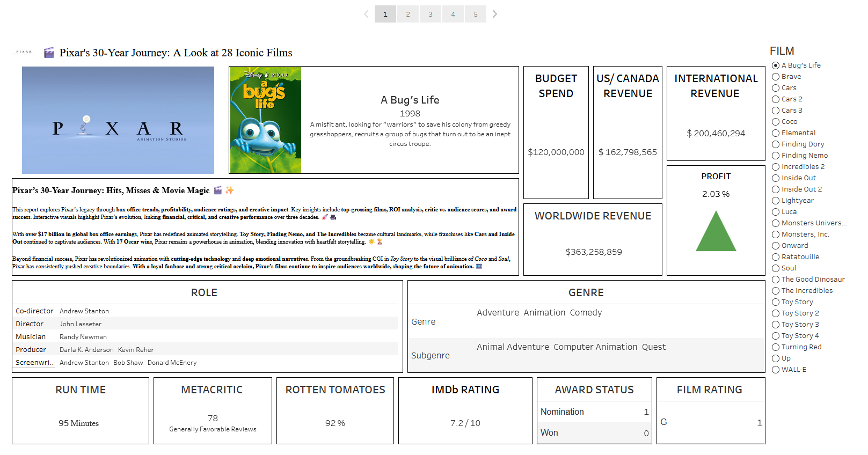Viewport: 868px width, 455px height.
Task: Click the 95 Minutes run time value
Action: [x=79, y=423]
